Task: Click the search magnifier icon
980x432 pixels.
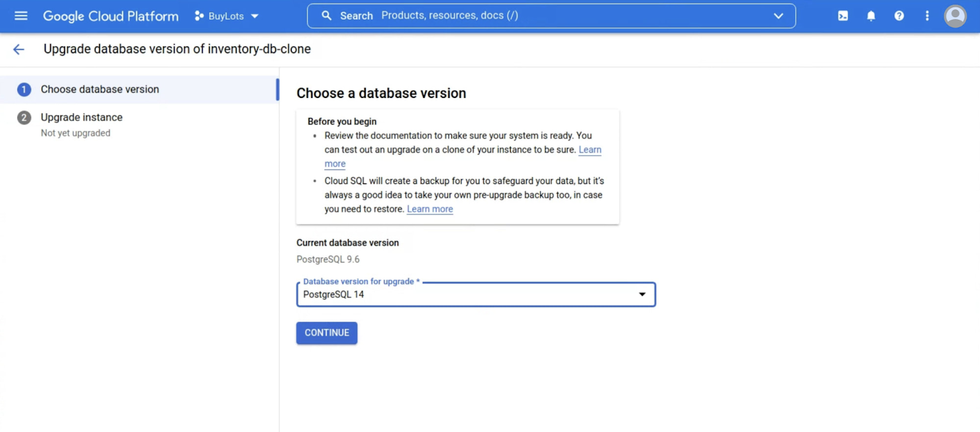Action: (326, 16)
